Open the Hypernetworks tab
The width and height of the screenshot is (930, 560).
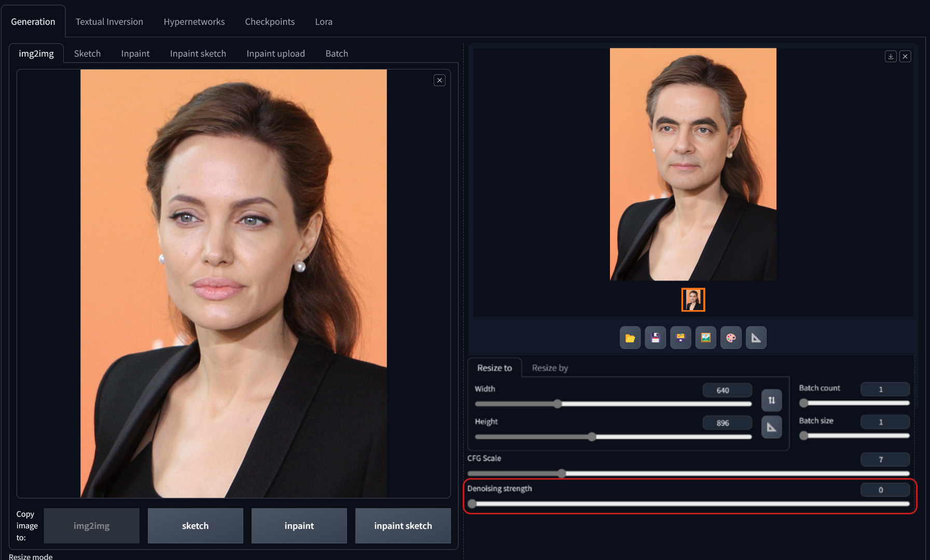pyautogui.click(x=194, y=22)
